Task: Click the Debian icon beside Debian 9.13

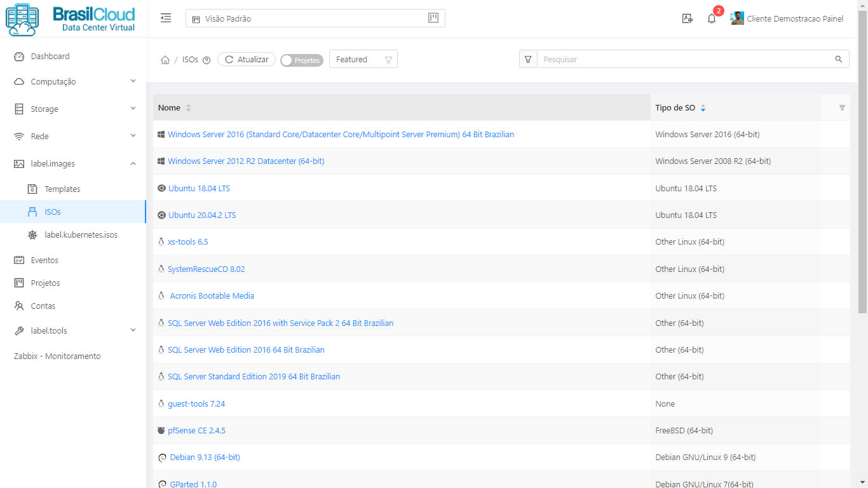Action: point(162,457)
